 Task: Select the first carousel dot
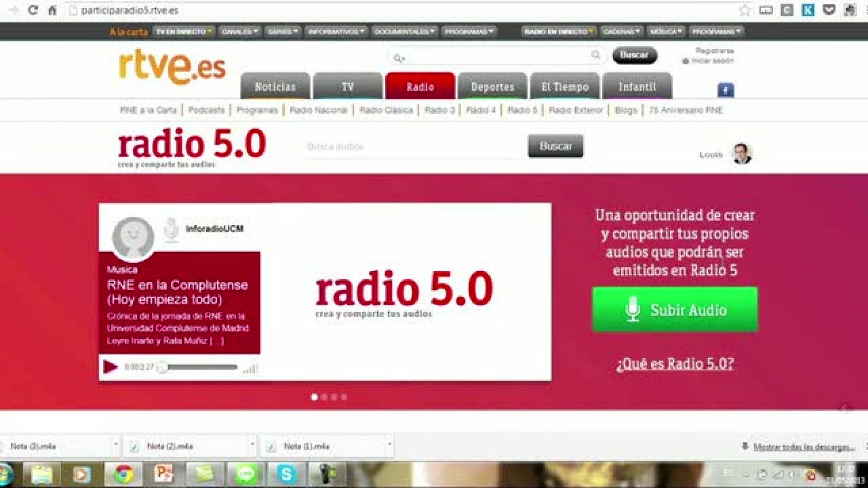point(314,397)
